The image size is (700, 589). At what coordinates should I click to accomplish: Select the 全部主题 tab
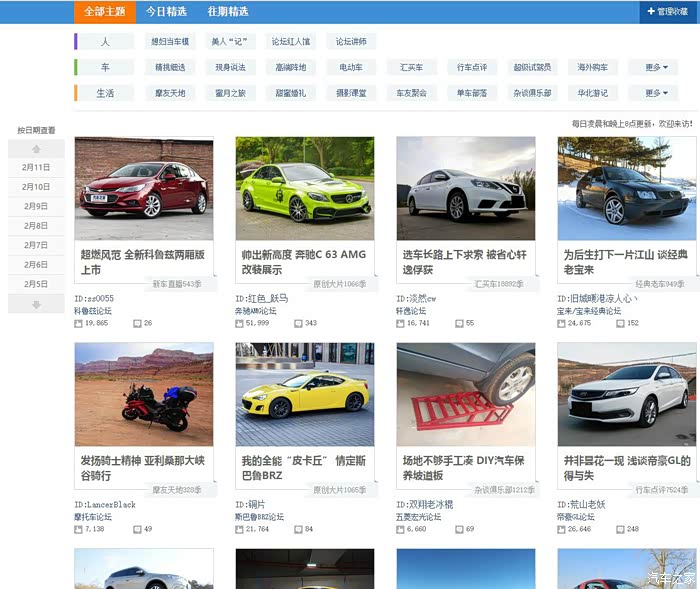click(104, 12)
